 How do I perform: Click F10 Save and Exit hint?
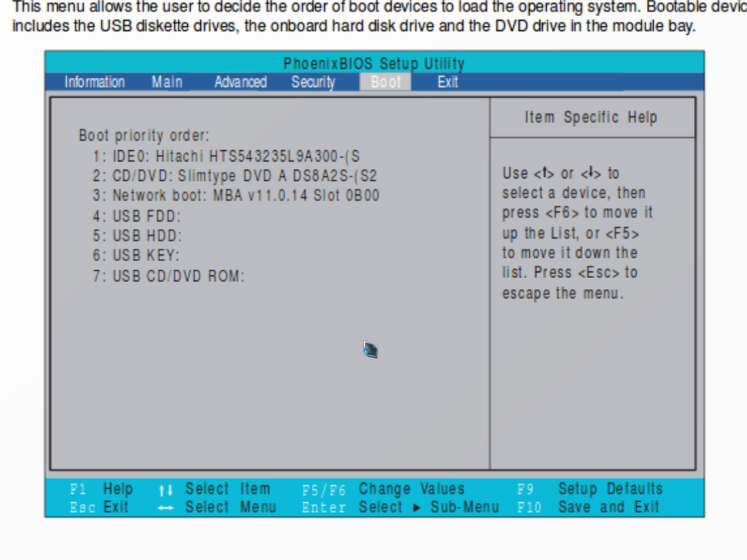(x=588, y=507)
